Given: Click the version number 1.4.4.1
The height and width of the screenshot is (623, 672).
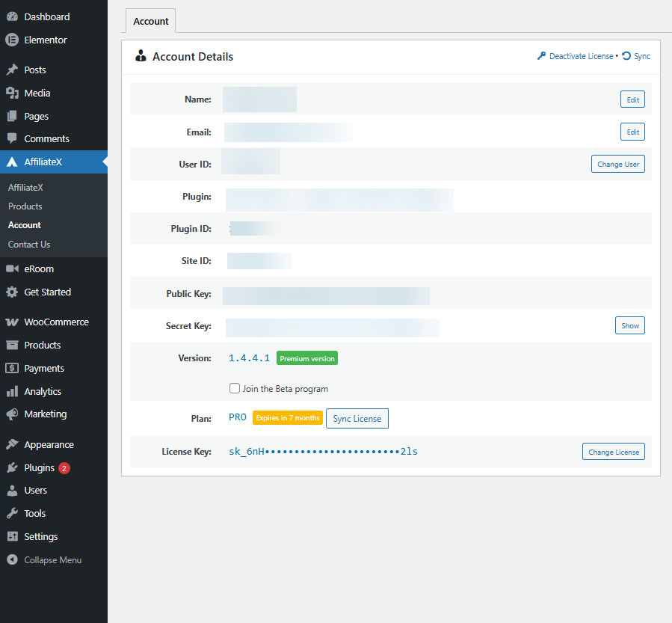Looking at the screenshot, I should [250, 358].
